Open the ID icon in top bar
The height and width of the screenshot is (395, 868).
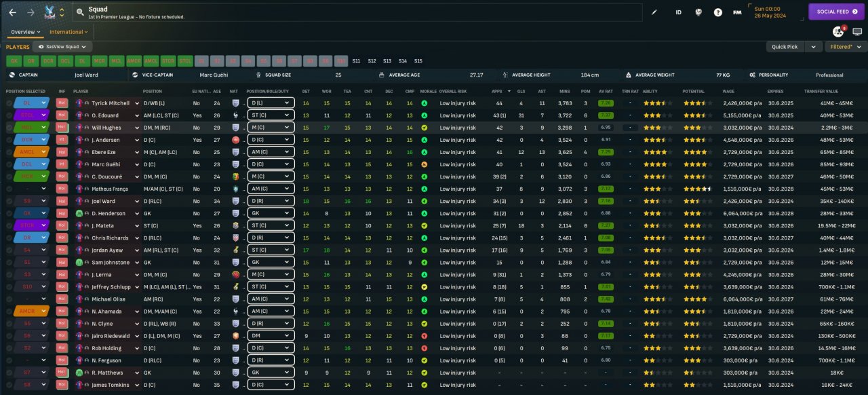[679, 12]
